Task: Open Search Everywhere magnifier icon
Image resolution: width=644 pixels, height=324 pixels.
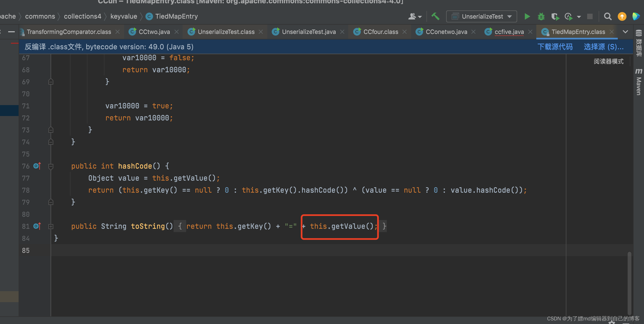Action: [x=608, y=17]
